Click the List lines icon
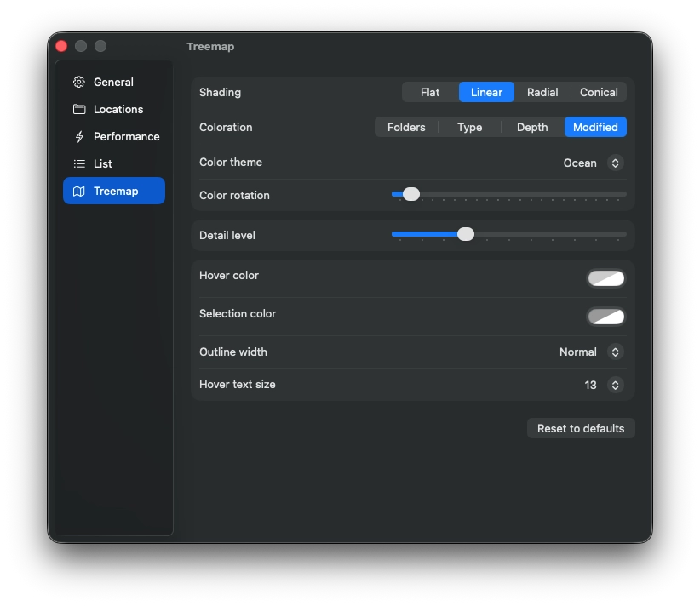Image resolution: width=700 pixels, height=606 pixels. click(x=79, y=163)
